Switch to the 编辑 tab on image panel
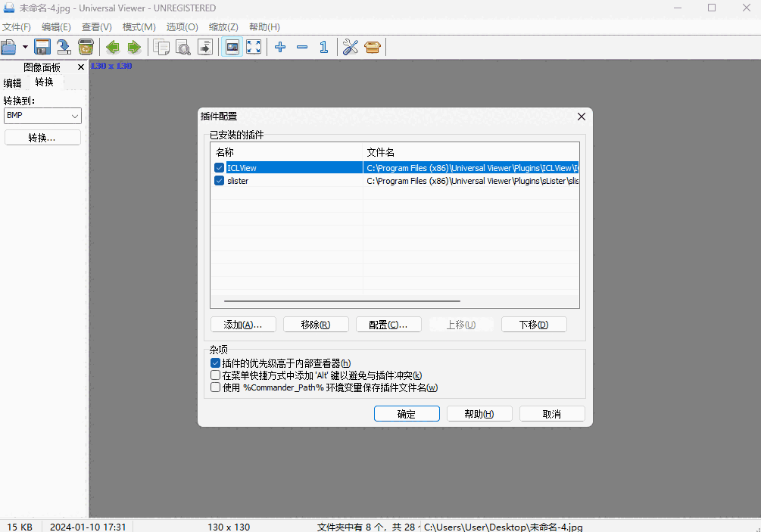This screenshot has width=761, height=532. tap(12, 82)
